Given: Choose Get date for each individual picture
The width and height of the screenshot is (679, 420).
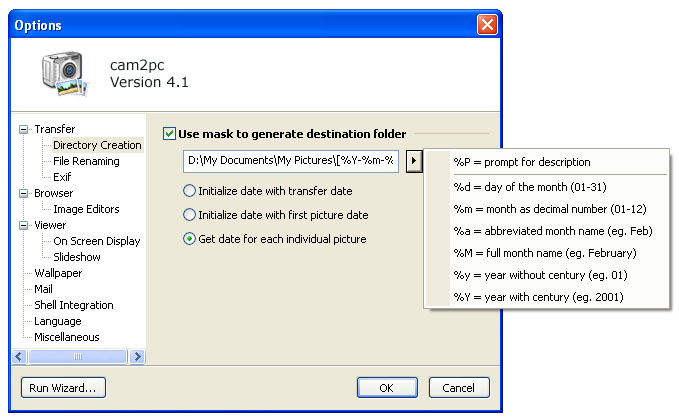Looking at the screenshot, I should point(189,239).
